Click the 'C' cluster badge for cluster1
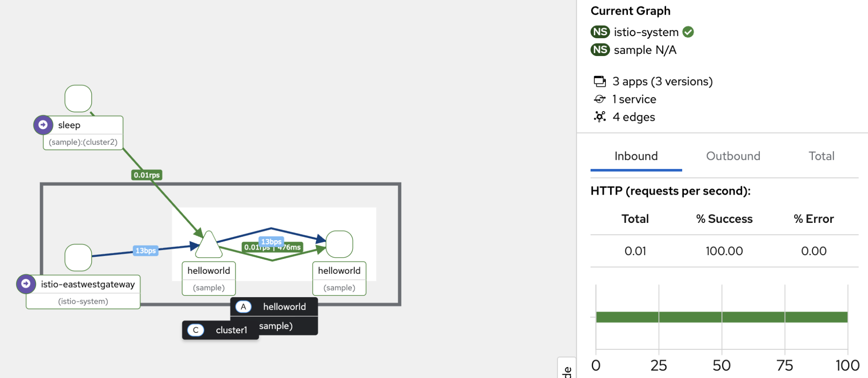The width and height of the screenshot is (868, 378). (195, 330)
